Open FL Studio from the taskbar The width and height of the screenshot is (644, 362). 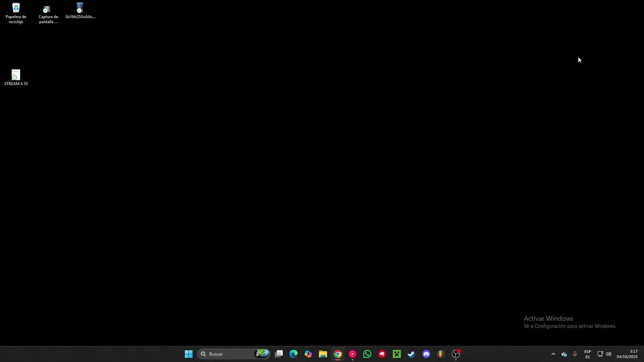(x=441, y=354)
